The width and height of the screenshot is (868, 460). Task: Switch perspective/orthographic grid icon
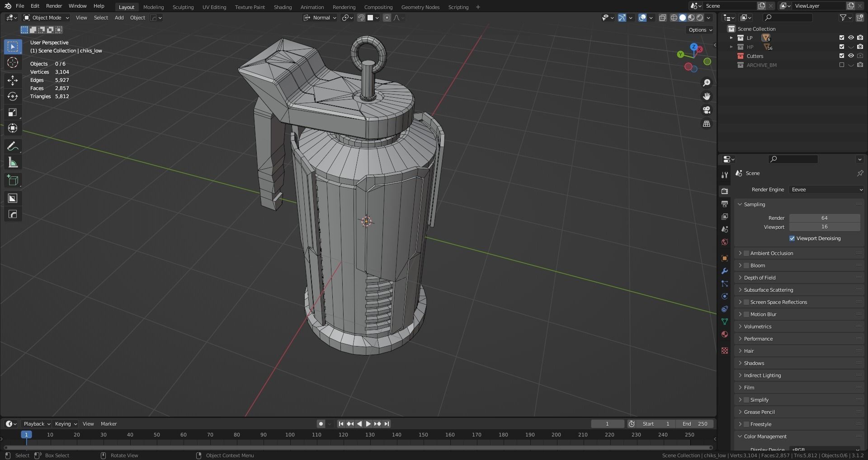point(707,123)
